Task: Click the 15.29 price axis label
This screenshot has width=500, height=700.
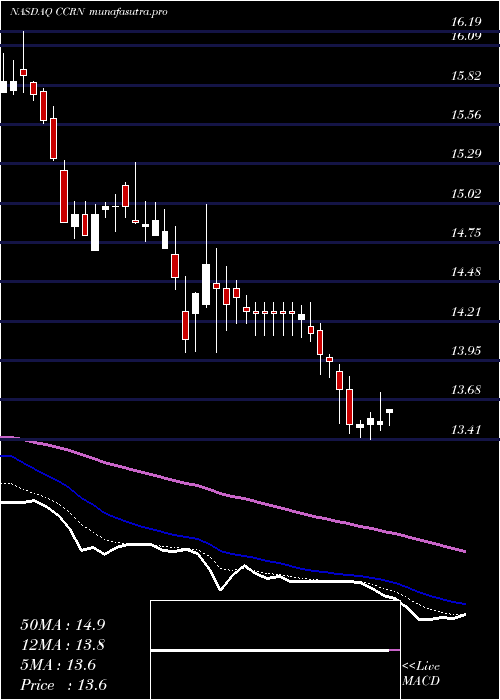Action: (466, 154)
